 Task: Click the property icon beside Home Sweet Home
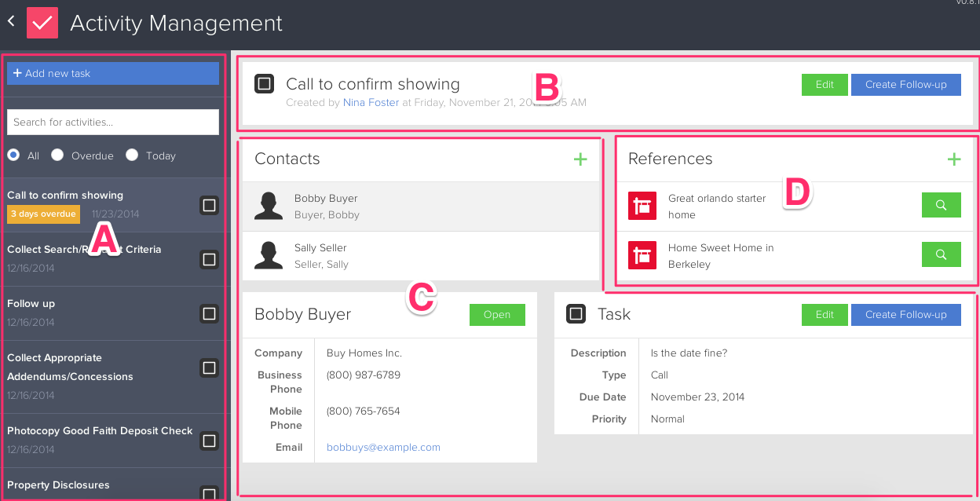(642, 254)
